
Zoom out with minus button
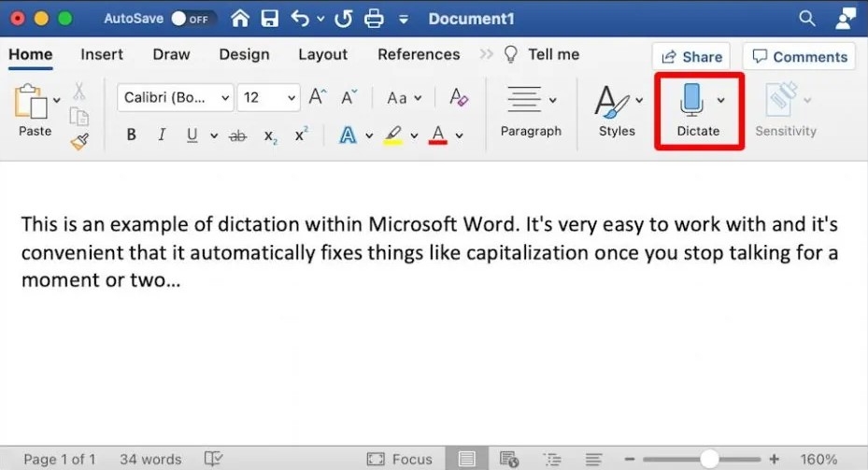[630, 459]
